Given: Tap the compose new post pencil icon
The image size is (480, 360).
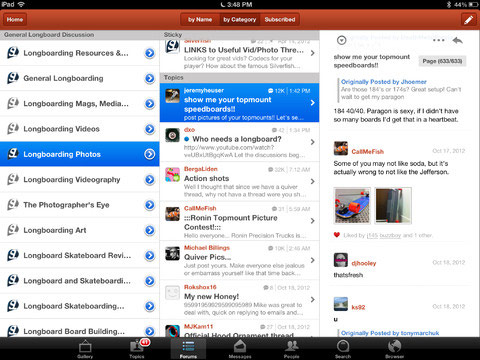Looking at the screenshot, I should [x=468, y=20].
